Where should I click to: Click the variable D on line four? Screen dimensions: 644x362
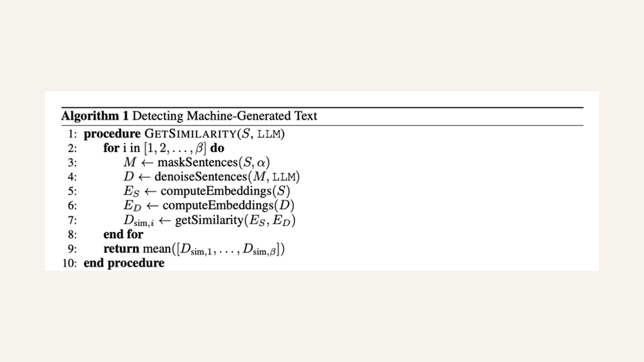(x=128, y=177)
